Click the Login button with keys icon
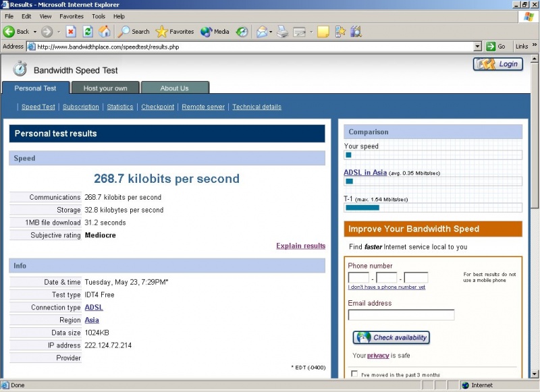Image resolution: width=540 pixels, height=392 pixels. click(x=497, y=64)
